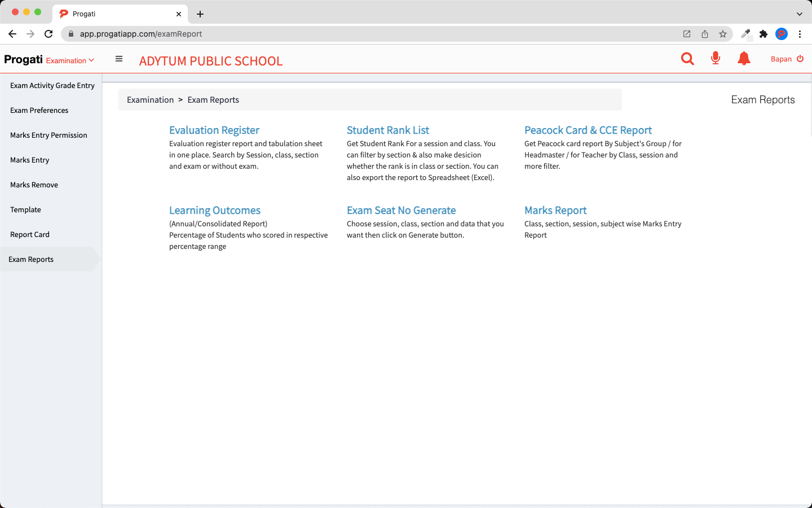This screenshot has width=812, height=508.
Task: Expand the tab search chevron
Action: click(799, 14)
